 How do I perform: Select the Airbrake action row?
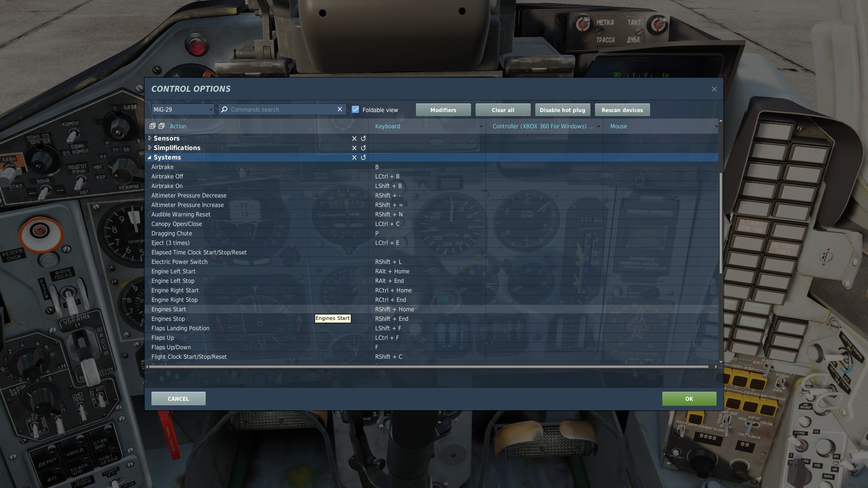pyautogui.click(x=431, y=167)
